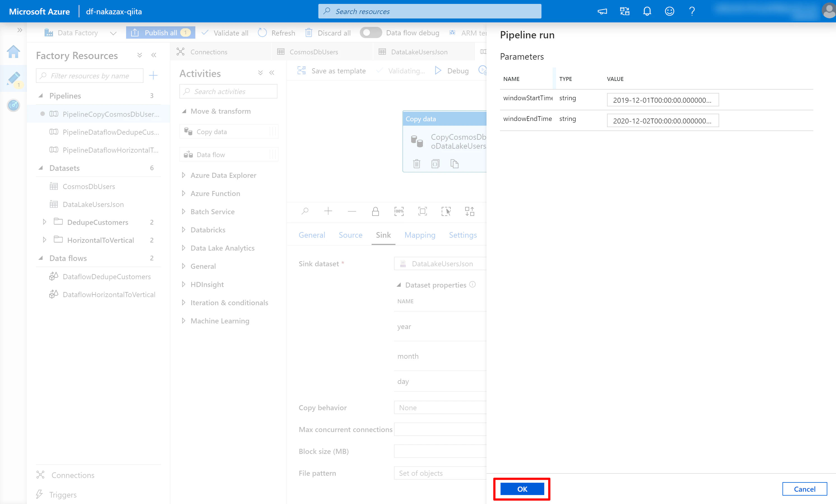Click OK to run the pipeline

pos(522,489)
